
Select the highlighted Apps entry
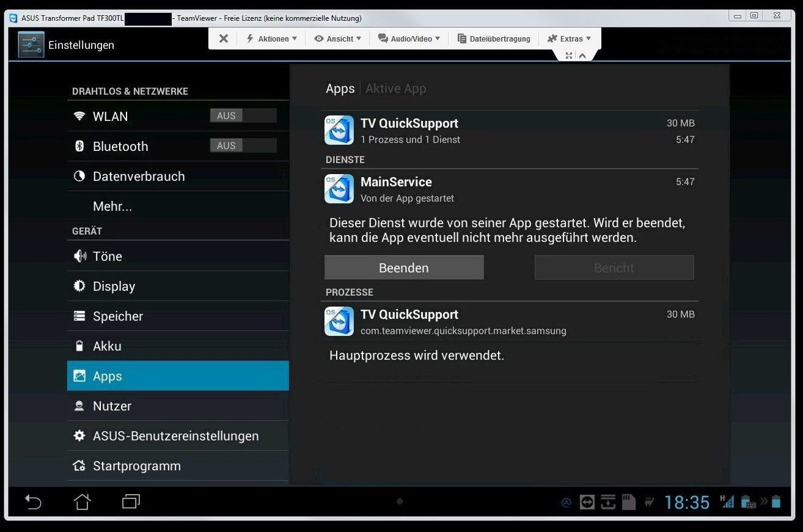[178, 376]
